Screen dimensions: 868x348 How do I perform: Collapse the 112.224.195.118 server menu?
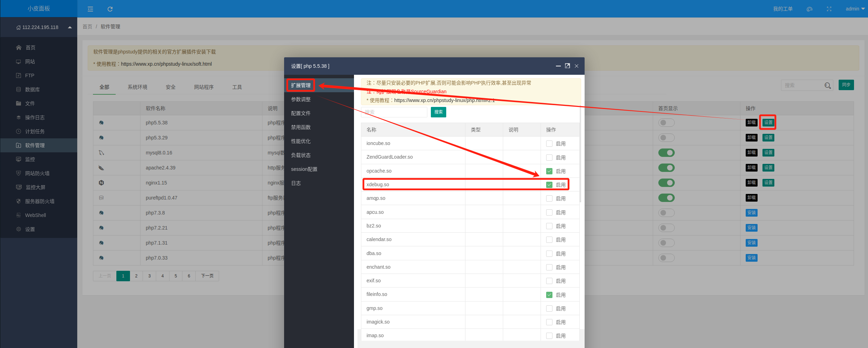(70, 27)
